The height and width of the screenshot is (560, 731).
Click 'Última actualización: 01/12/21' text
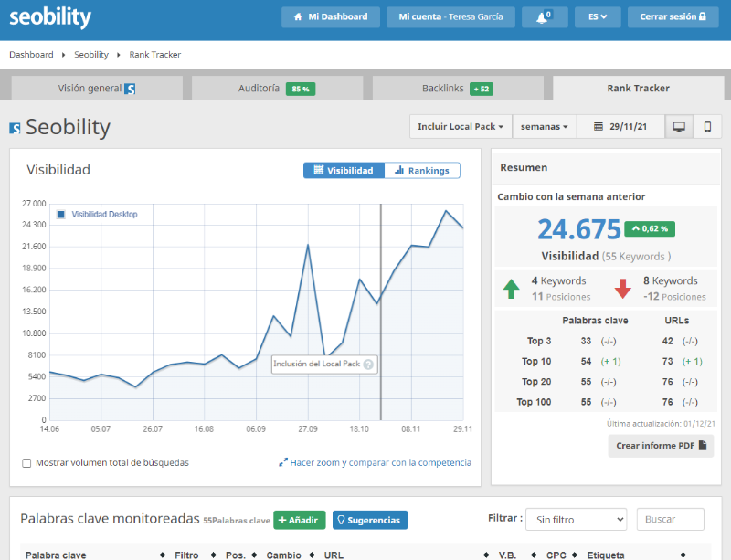click(x=661, y=424)
